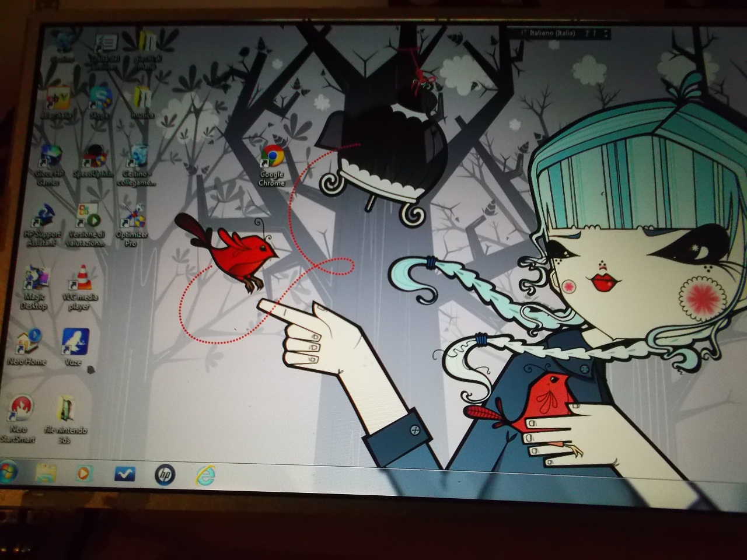Launch the Skype desktop shortcut
The width and height of the screenshot is (747, 560).
pos(100,103)
